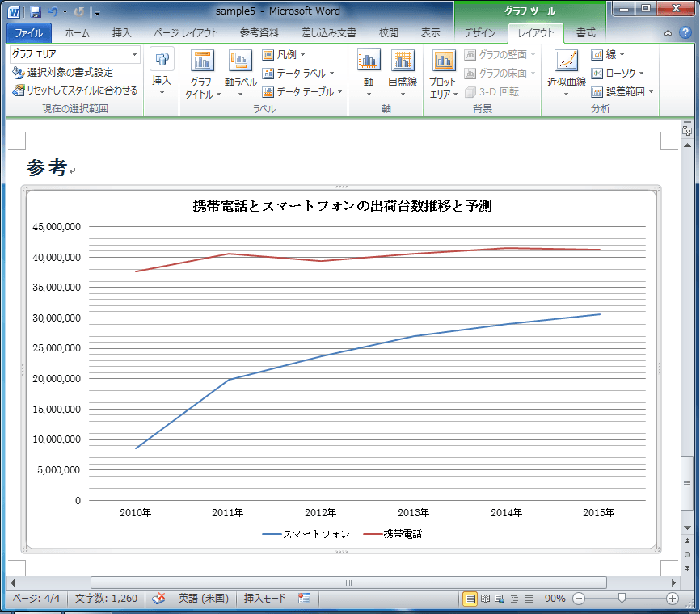Screen dimensions: 700x614
Task: Click the 90% zoom level button
Action: click(555, 599)
